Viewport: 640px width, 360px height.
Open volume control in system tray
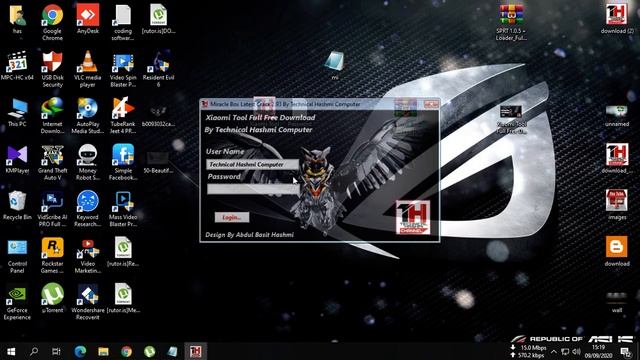click(576, 351)
